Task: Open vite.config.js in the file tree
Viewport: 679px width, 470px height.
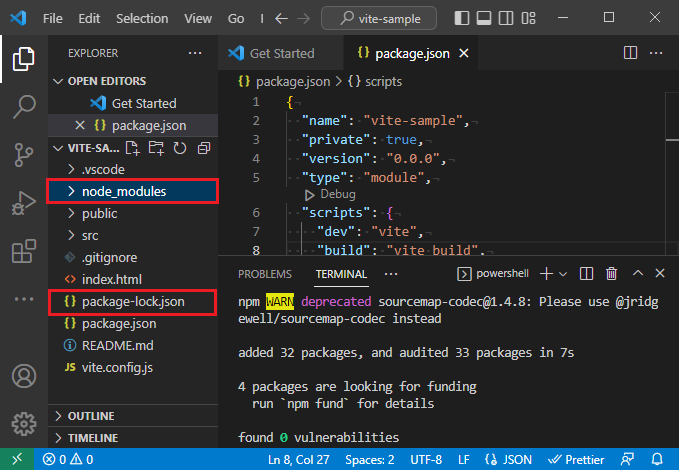Action: tap(133, 367)
